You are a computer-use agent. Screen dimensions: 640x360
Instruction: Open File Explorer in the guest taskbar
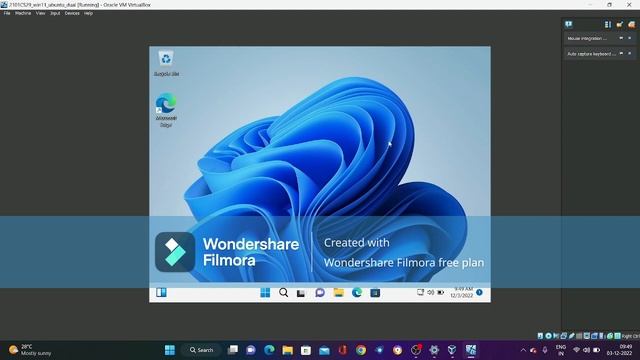(338, 293)
